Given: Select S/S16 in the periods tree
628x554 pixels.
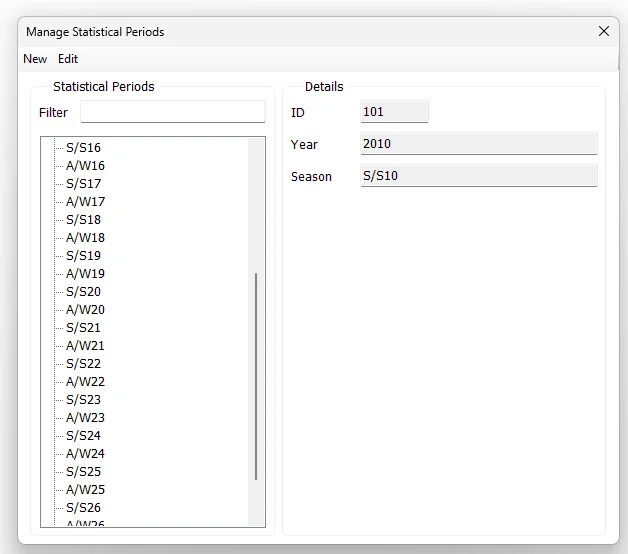Looking at the screenshot, I should pos(83,148).
